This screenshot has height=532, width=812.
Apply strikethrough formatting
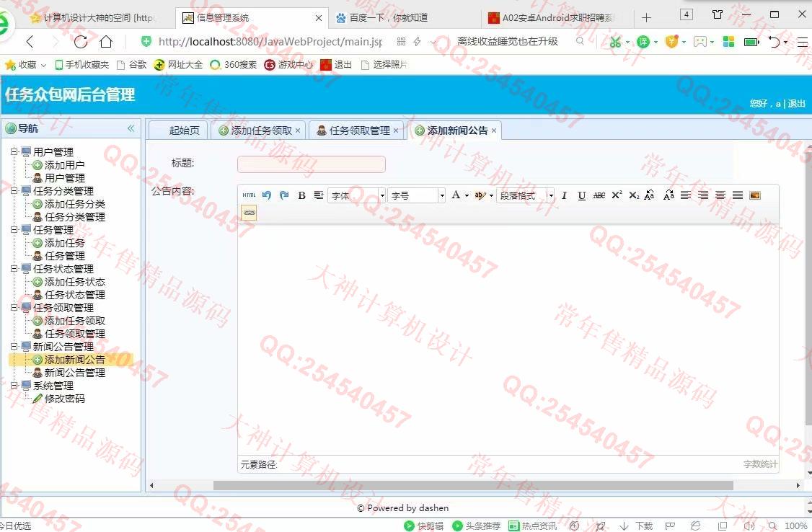(x=599, y=195)
